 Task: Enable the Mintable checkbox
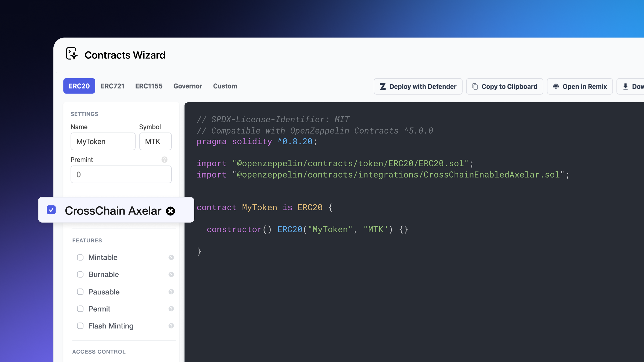tap(80, 257)
